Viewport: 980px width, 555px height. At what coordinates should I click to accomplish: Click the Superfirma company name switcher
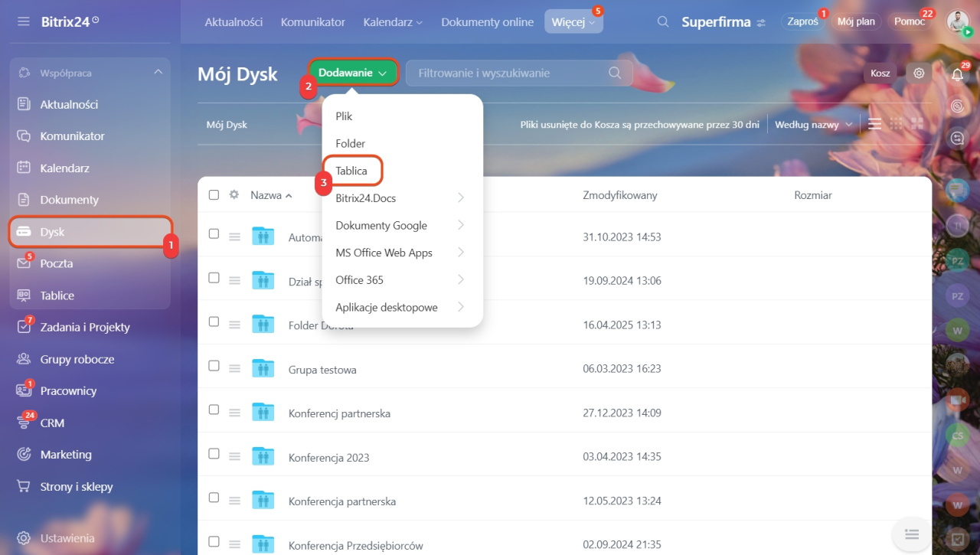pyautogui.click(x=724, y=22)
